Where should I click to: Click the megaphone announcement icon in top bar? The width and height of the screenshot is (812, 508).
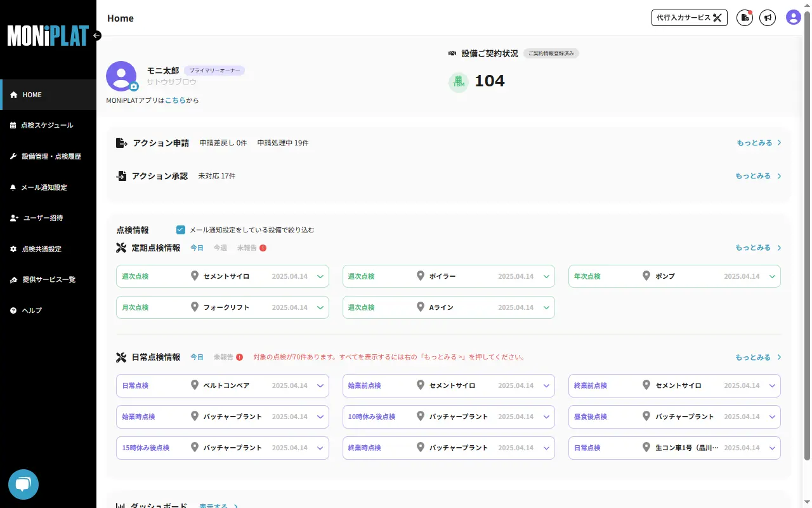click(768, 17)
